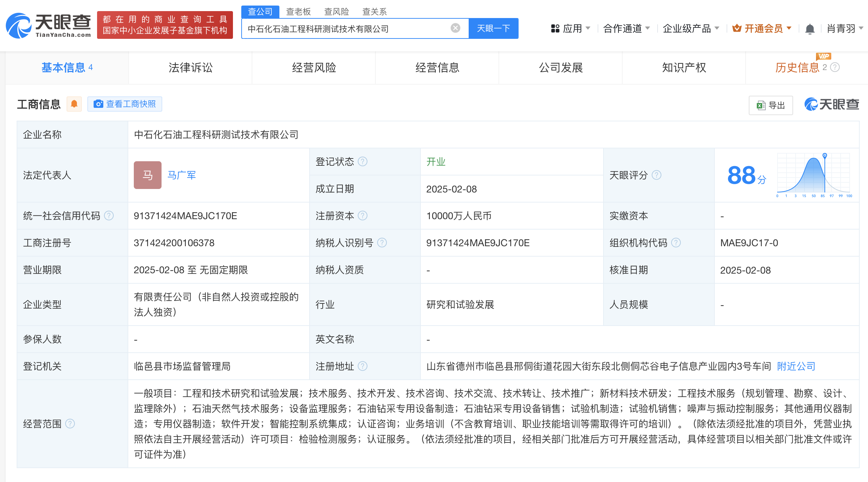Expand the 应用 dropdown menu
Screen dimensions: 868x482
click(x=571, y=28)
